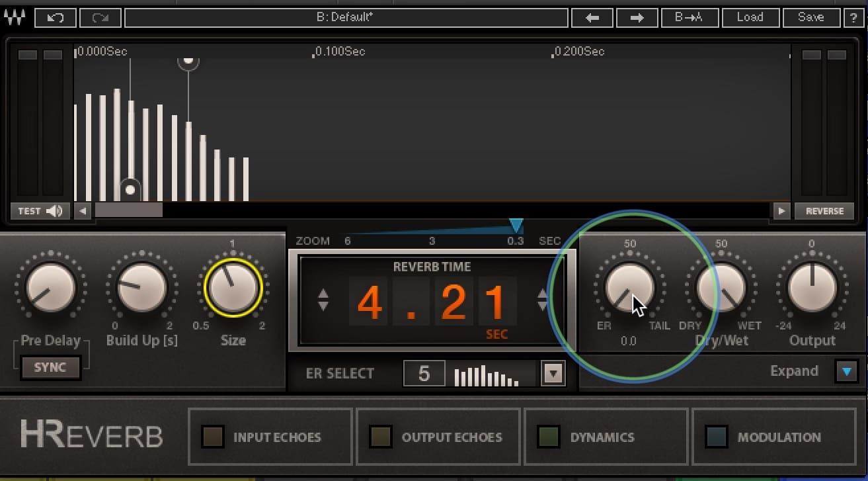Click the Save button
The width and height of the screenshot is (868, 481).
811,17
